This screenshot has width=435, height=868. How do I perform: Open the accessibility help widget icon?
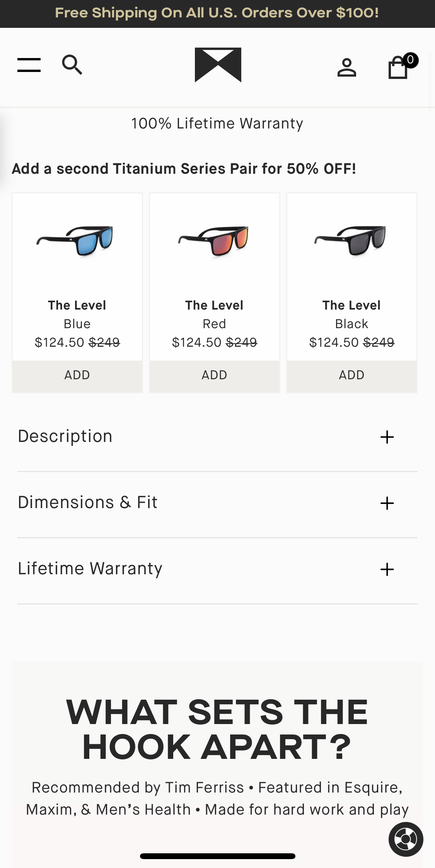click(x=406, y=839)
